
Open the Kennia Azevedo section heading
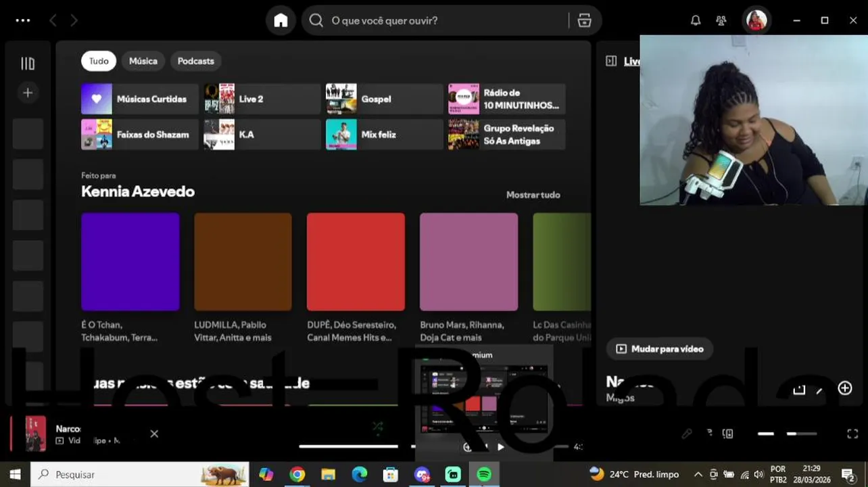138,191
